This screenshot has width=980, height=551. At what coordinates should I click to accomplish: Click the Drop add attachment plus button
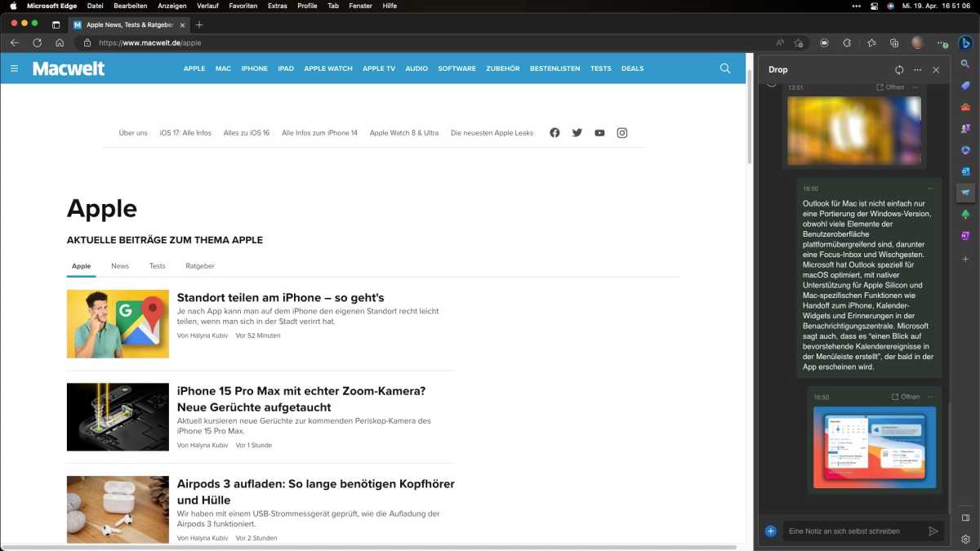pos(770,531)
